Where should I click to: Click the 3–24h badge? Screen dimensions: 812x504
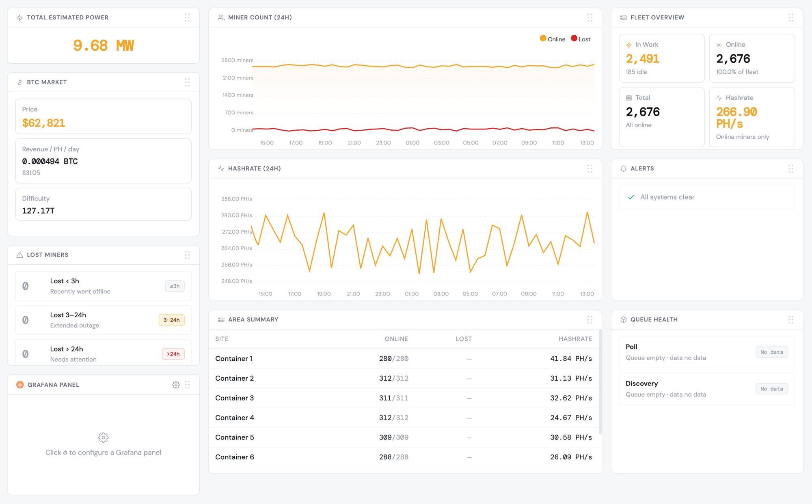(171, 320)
